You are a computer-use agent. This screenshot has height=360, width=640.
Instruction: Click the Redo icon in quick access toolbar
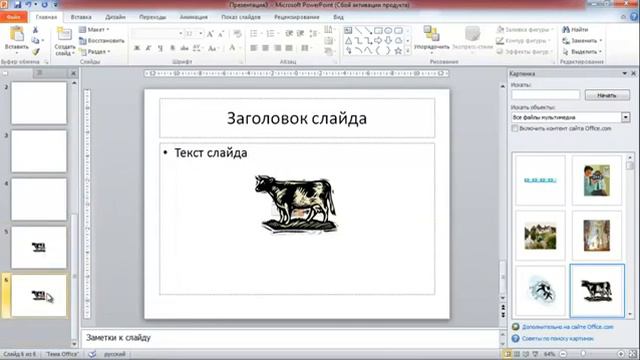point(44,5)
